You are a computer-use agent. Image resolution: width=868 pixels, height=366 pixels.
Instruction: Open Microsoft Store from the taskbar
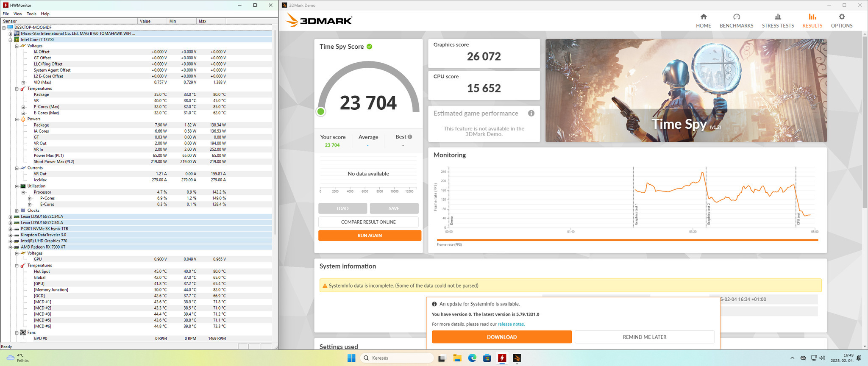(487, 358)
